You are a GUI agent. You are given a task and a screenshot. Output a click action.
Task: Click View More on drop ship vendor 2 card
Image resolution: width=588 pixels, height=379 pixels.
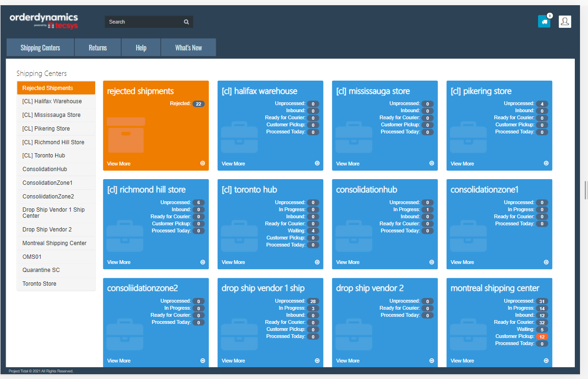[348, 361]
